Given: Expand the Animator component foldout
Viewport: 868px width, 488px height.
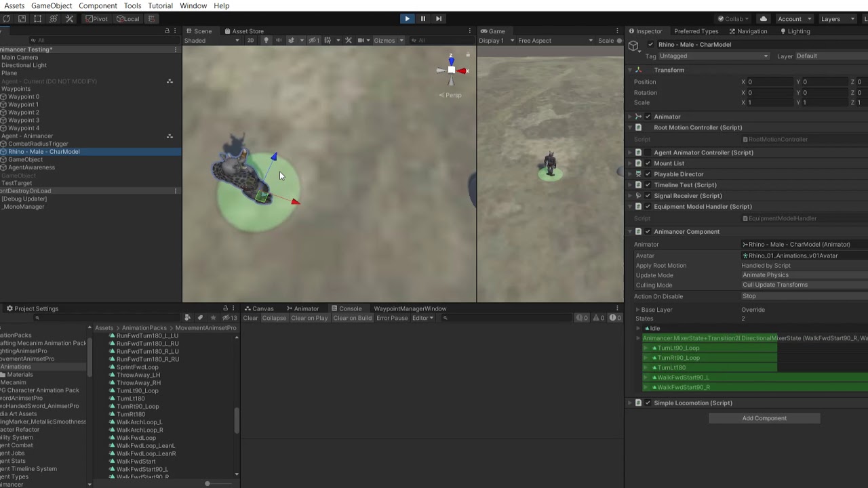Looking at the screenshot, I should (x=629, y=117).
